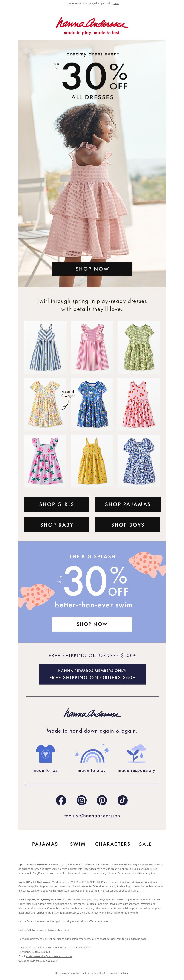Click the SHOP BOYS button
This screenshot has width=184, height=980.
[127, 525]
